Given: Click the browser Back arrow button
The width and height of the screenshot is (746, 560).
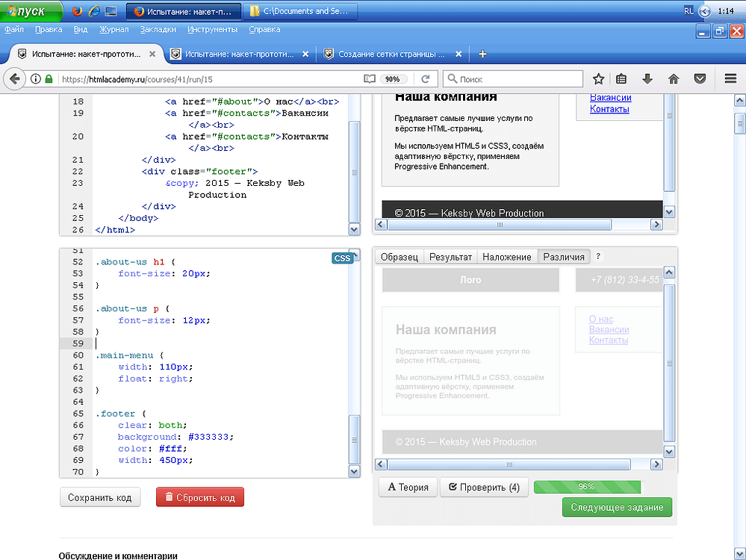Looking at the screenshot, I should point(14,79).
